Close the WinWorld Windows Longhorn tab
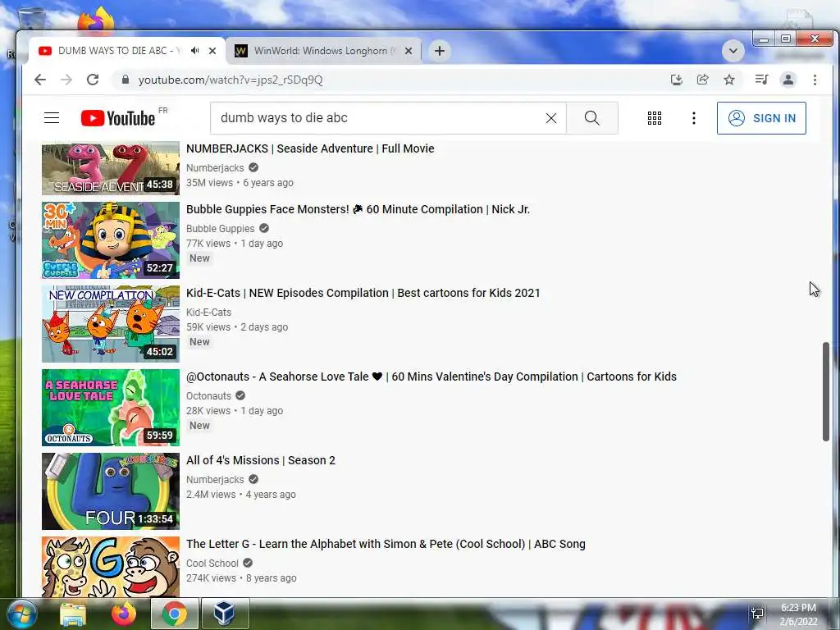 pos(409,51)
